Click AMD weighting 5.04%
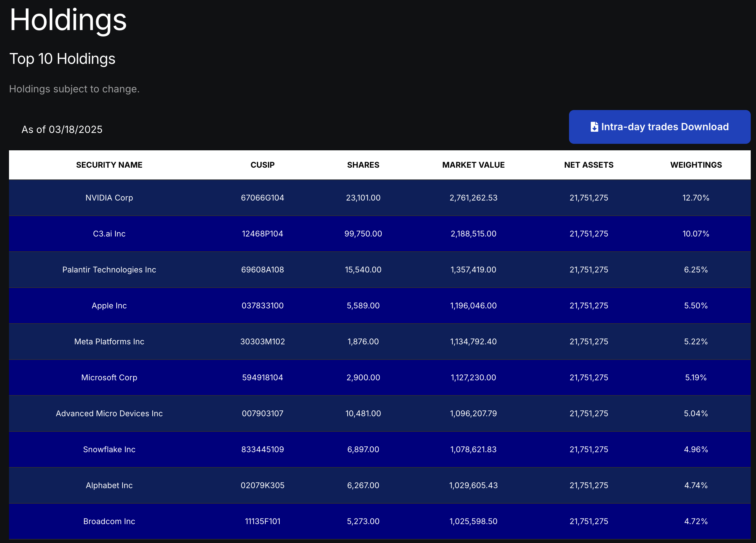The width and height of the screenshot is (756, 543). point(696,414)
